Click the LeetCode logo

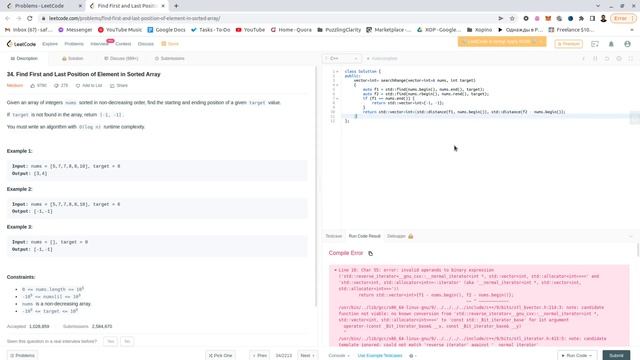pyautogui.click(x=21, y=44)
